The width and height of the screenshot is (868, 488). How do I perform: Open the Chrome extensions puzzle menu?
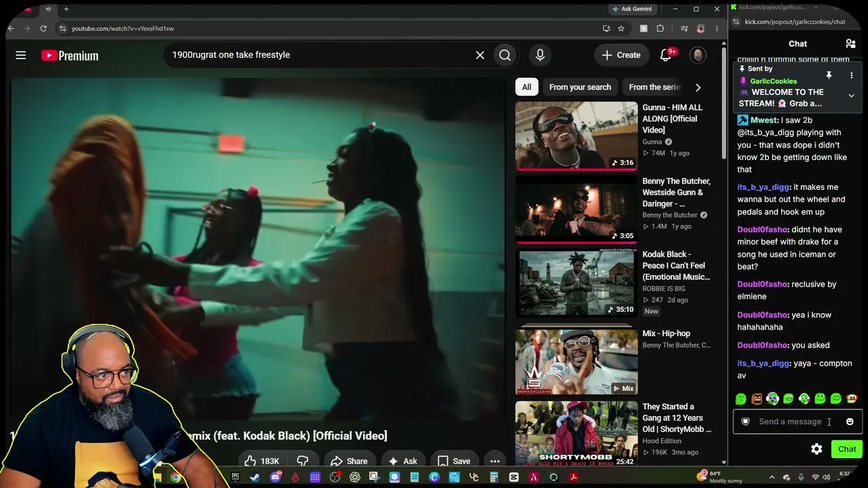(660, 28)
